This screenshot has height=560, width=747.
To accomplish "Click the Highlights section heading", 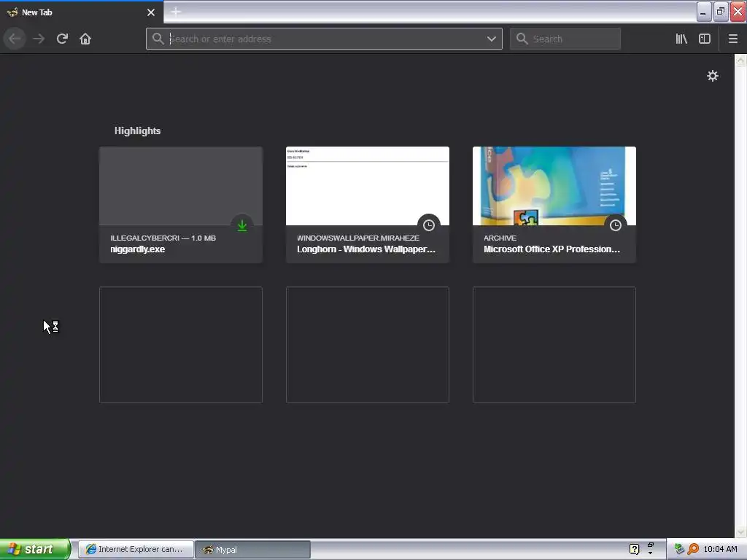I will [137, 131].
